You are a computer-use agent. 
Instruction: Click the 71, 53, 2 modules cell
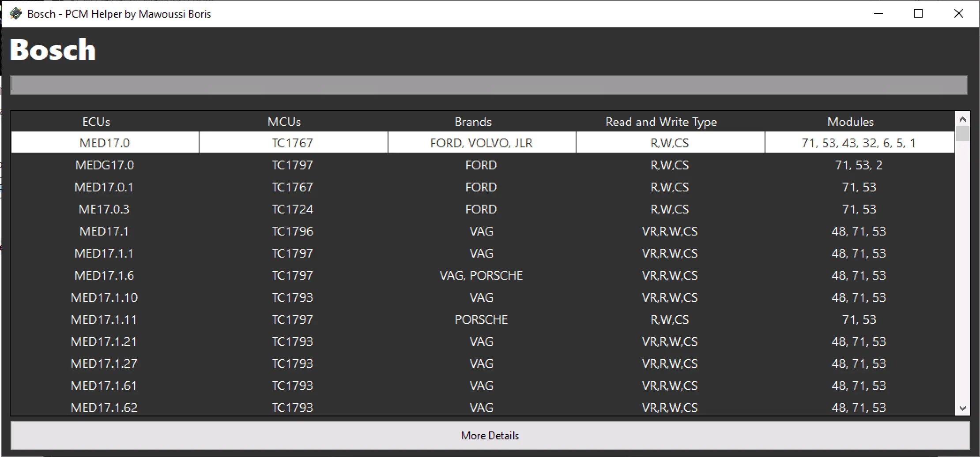(x=859, y=165)
